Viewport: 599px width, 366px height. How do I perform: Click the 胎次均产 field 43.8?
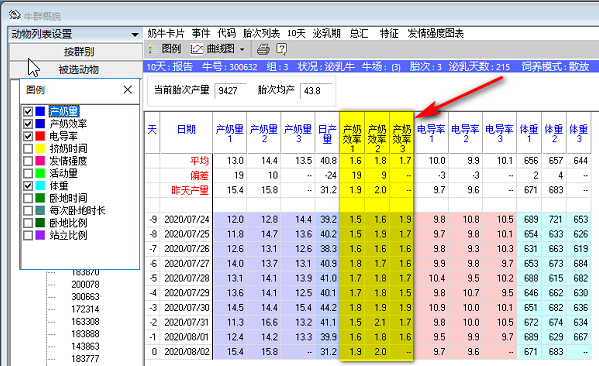tap(316, 91)
